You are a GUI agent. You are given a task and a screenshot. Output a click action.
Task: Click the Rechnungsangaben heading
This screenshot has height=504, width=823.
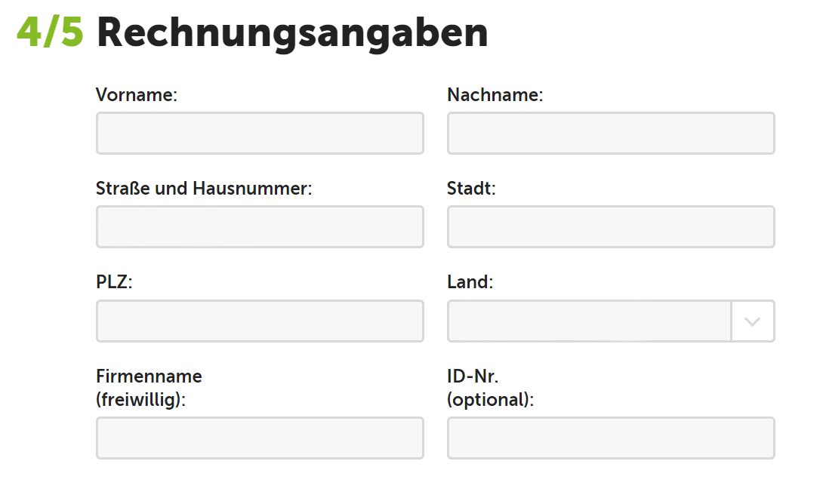pos(291,32)
